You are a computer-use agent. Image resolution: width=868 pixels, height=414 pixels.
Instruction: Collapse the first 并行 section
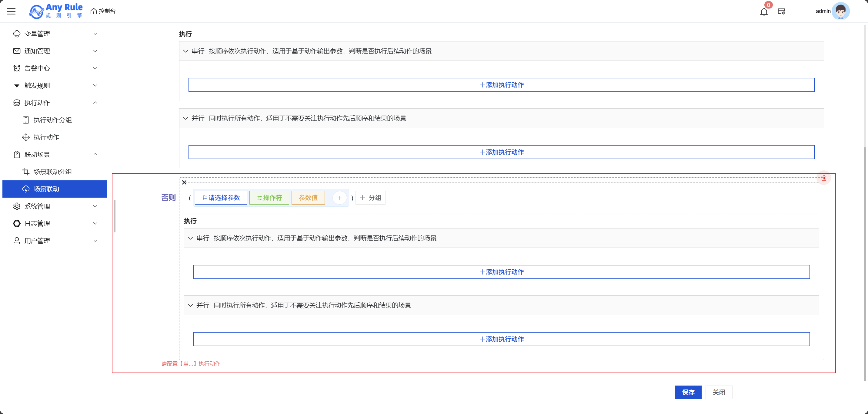[x=186, y=118]
